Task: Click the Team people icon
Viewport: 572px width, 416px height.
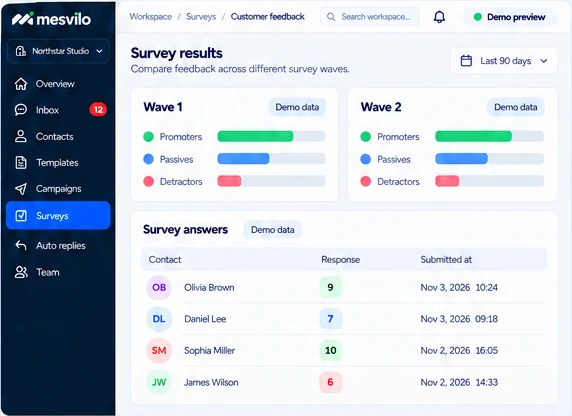Action: click(x=21, y=272)
